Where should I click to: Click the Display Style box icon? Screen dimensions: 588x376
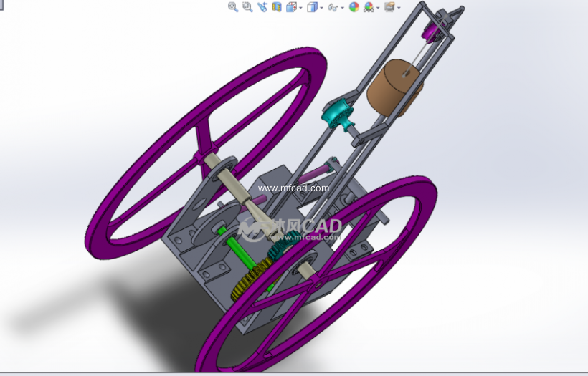[x=312, y=6]
